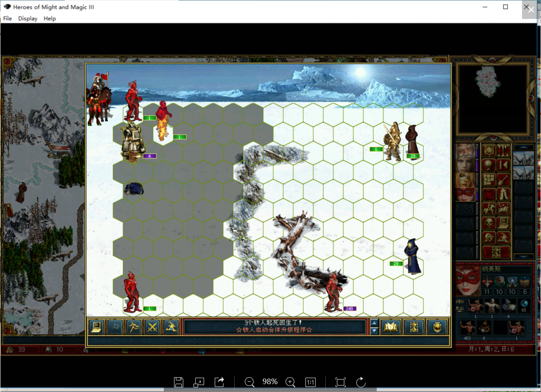The width and height of the screenshot is (541, 392).
Task: Open the spellbook to cast a spell
Action: pos(390,327)
